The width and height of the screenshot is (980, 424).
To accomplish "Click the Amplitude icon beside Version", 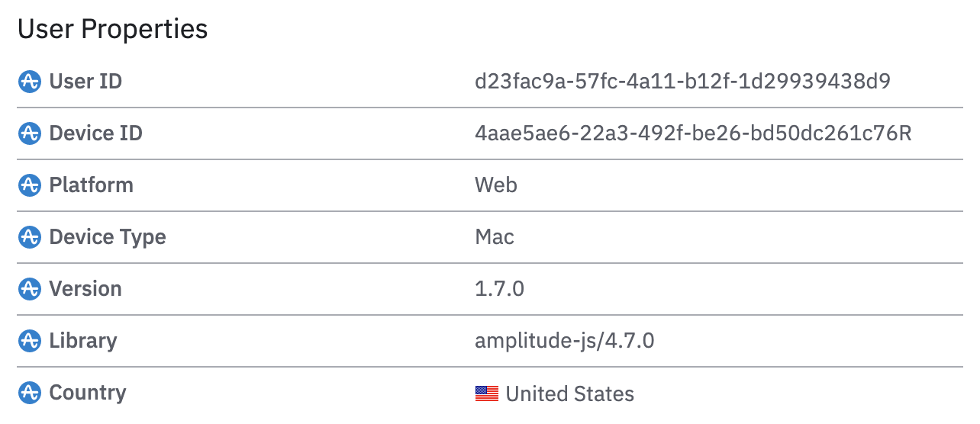I will tap(29, 289).
